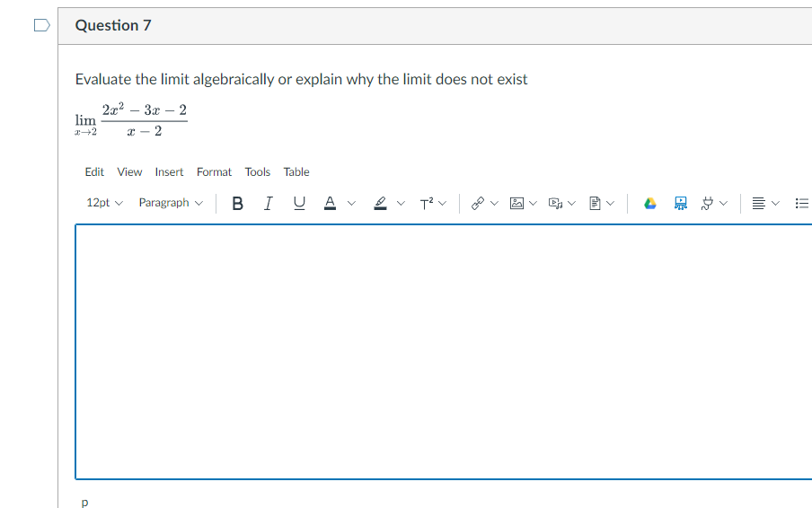Open the Edit menu
This screenshot has height=508, width=812.
tap(94, 171)
